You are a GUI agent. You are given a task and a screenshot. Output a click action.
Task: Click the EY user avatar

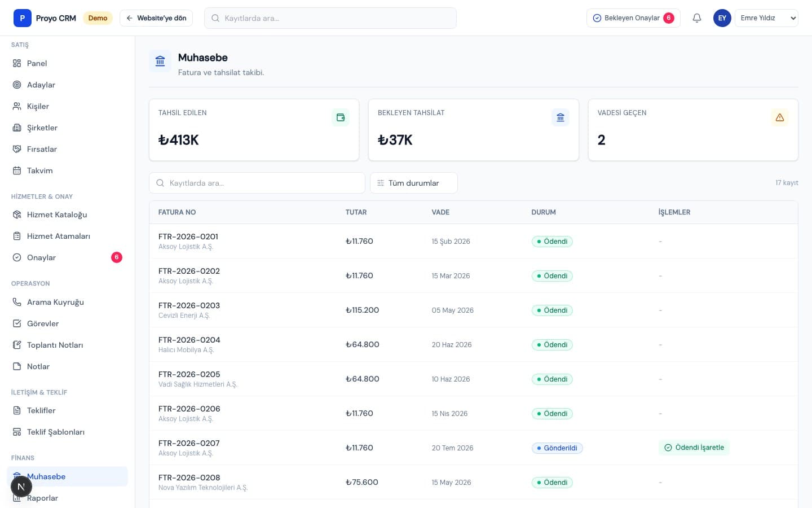722,18
